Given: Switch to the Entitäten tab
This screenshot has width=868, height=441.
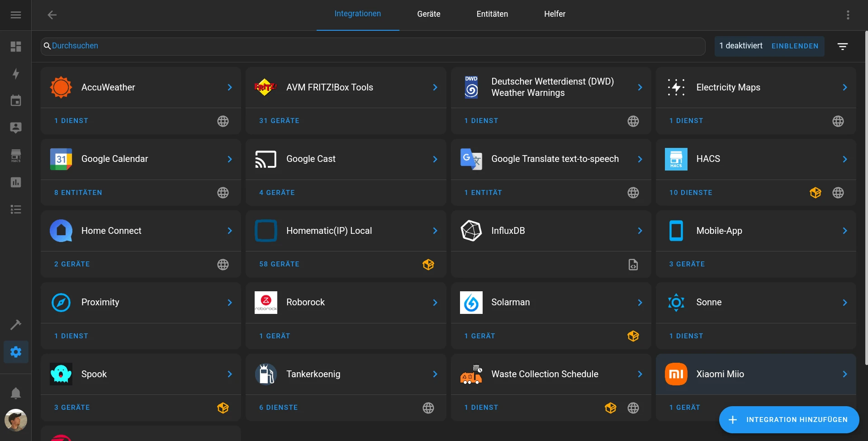Looking at the screenshot, I should click(x=492, y=14).
